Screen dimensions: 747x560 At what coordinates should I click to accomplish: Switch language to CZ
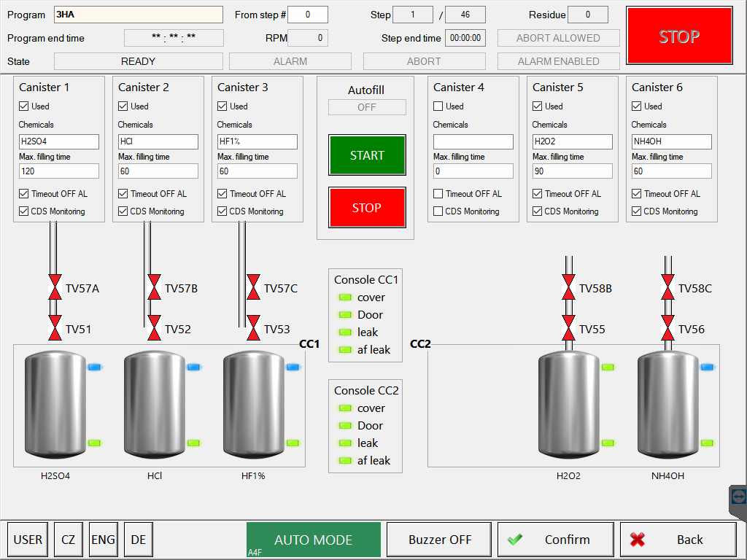tap(68, 540)
